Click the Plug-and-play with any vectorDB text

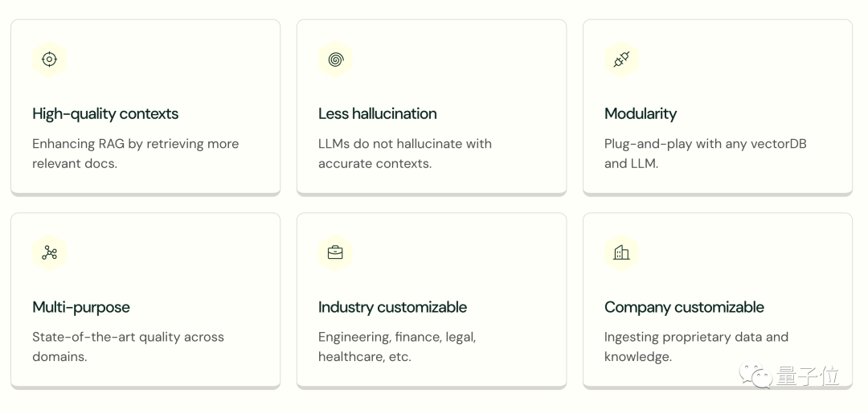point(706,144)
